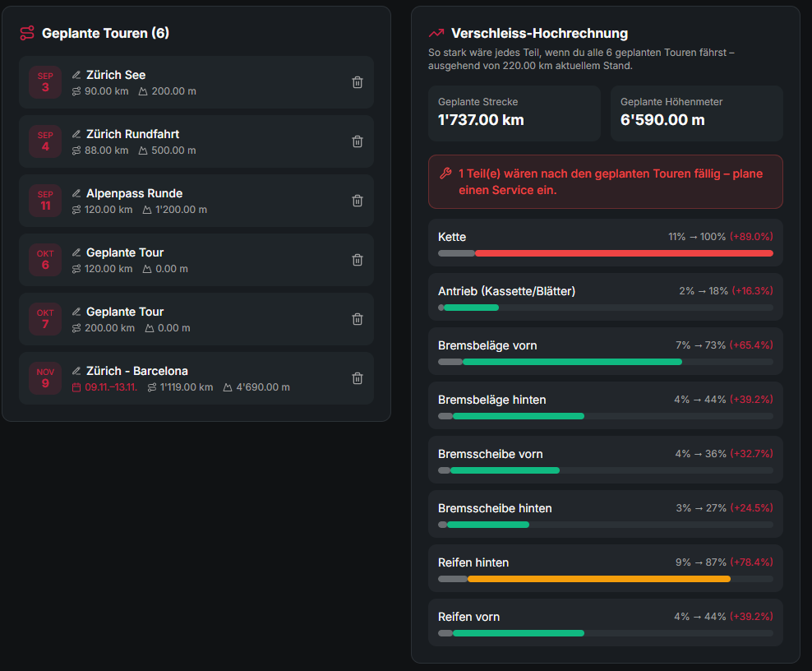
Task: Delete the Zürich - Barcelona tour
Action: [358, 378]
